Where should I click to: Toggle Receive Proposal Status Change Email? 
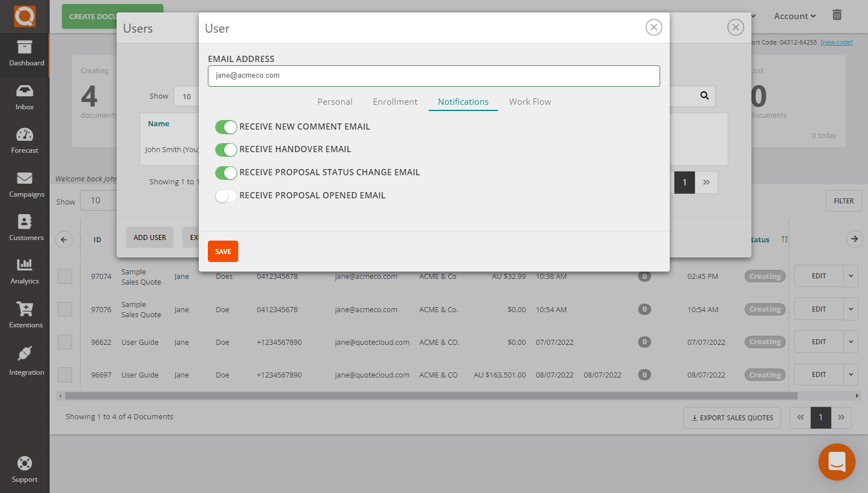pyautogui.click(x=226, y=173)
